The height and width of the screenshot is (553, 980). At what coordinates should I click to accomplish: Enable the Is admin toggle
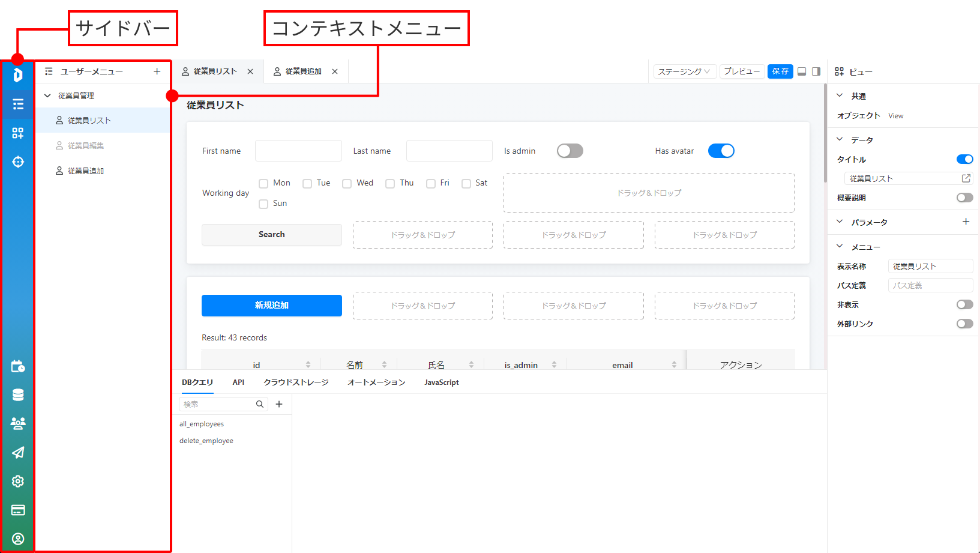tap(570, 151)
